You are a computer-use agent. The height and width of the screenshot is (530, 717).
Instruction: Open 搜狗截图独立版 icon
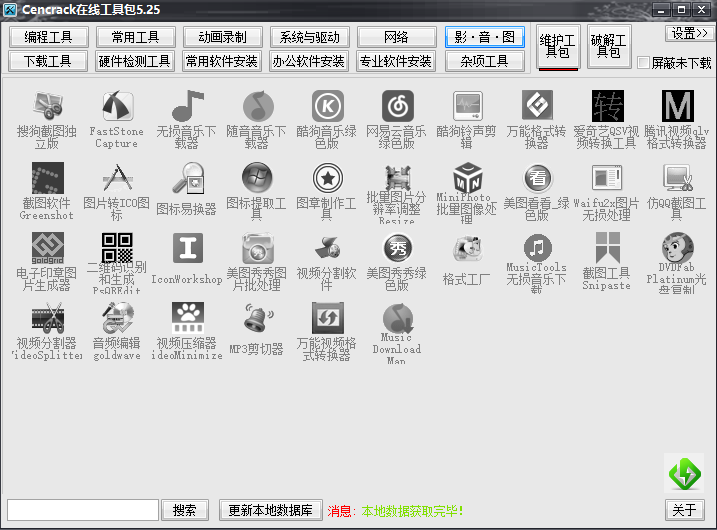point(47,106)
